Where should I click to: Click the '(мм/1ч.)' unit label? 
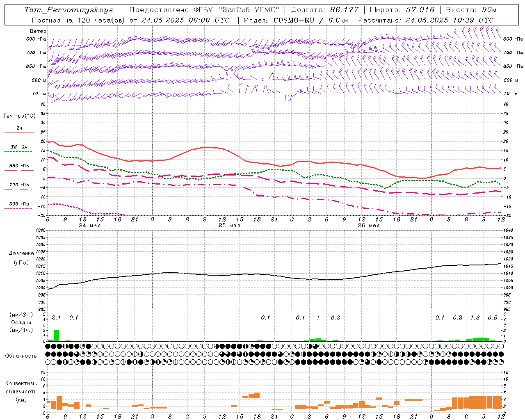coord(20,330)
